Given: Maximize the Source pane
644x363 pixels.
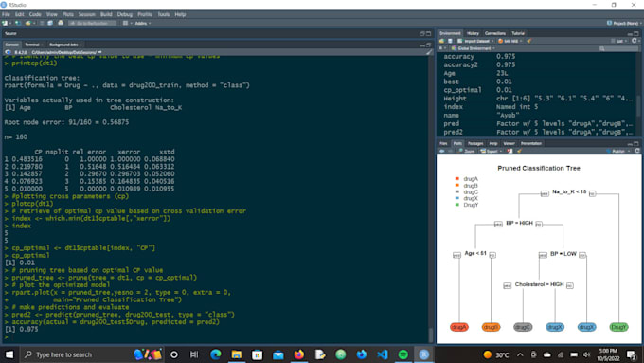Looking at the screenshot, I should [x=429, y=33].
